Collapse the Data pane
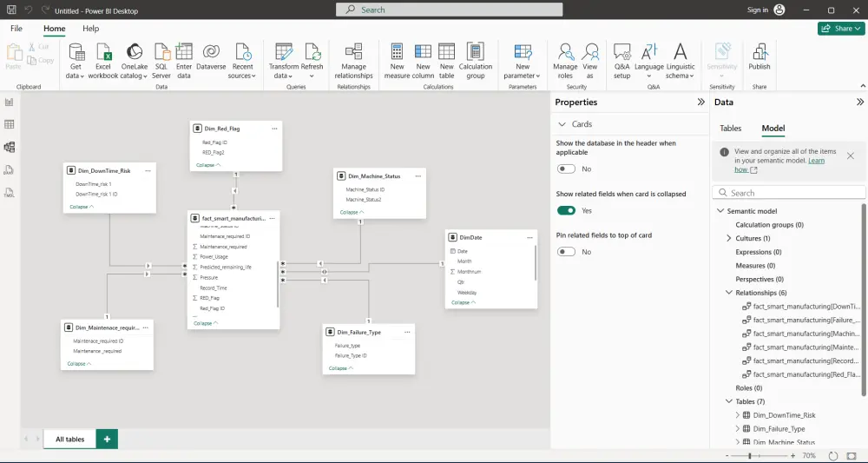The width and height of the screenshot is (868, 463). (859, 102)
